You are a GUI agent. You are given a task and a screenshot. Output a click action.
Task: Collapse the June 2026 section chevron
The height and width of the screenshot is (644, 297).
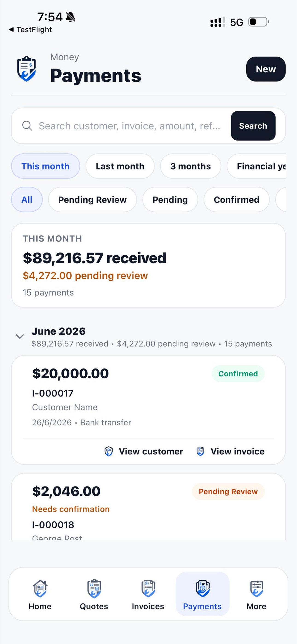point(20,336)
